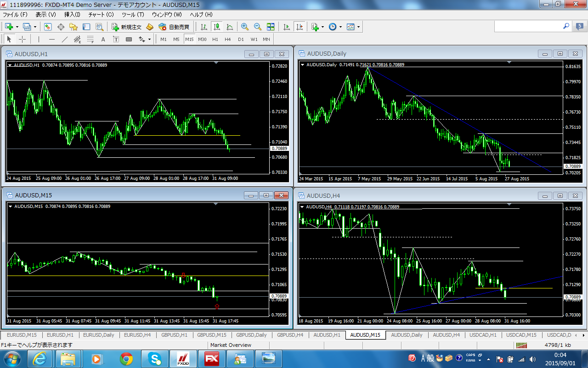Screen dimensions: 588x368
Task: Switch chart to candlestick mode
Action: pyautogui.click(x=217, y=27)
